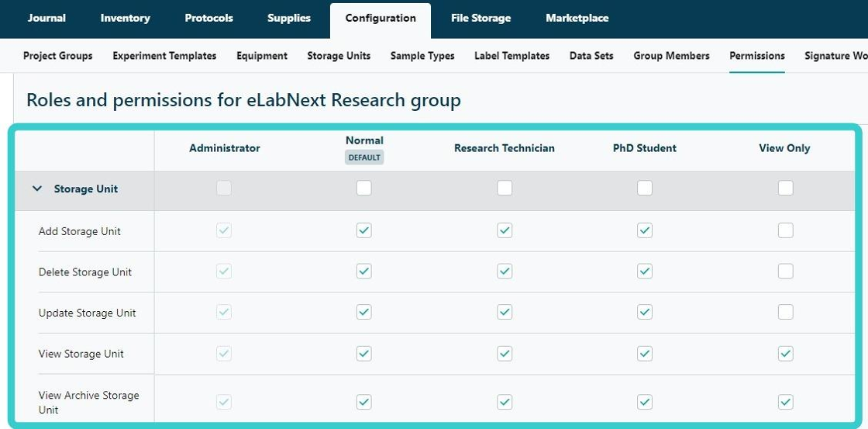Click the Roles and permissions page heading
This screenshot has height=429, width=868.
coord(243,100)
